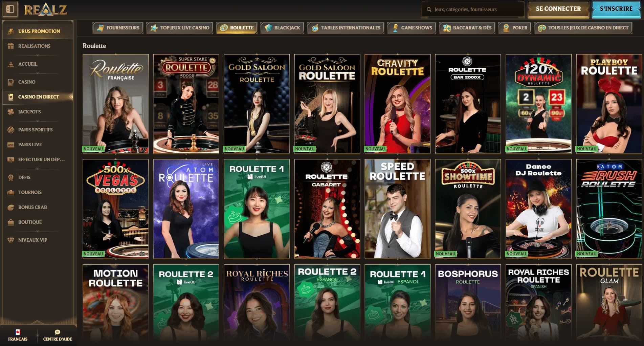This screenshot has height=346, width=644.
Task: Switch to the Blackjack category tab
Action: pos(282,28)
